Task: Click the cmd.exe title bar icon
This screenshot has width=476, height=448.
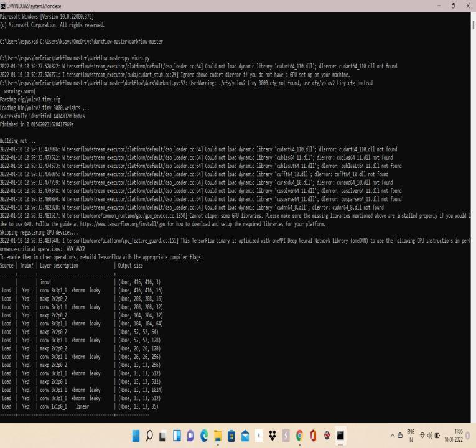Action: pos(3,6)
